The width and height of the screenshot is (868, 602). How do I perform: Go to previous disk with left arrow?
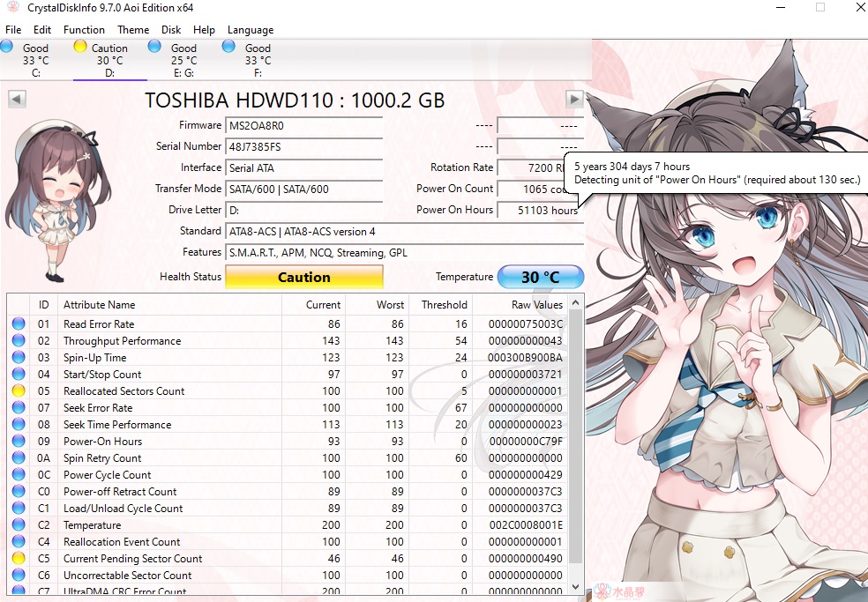coord(17,100)
